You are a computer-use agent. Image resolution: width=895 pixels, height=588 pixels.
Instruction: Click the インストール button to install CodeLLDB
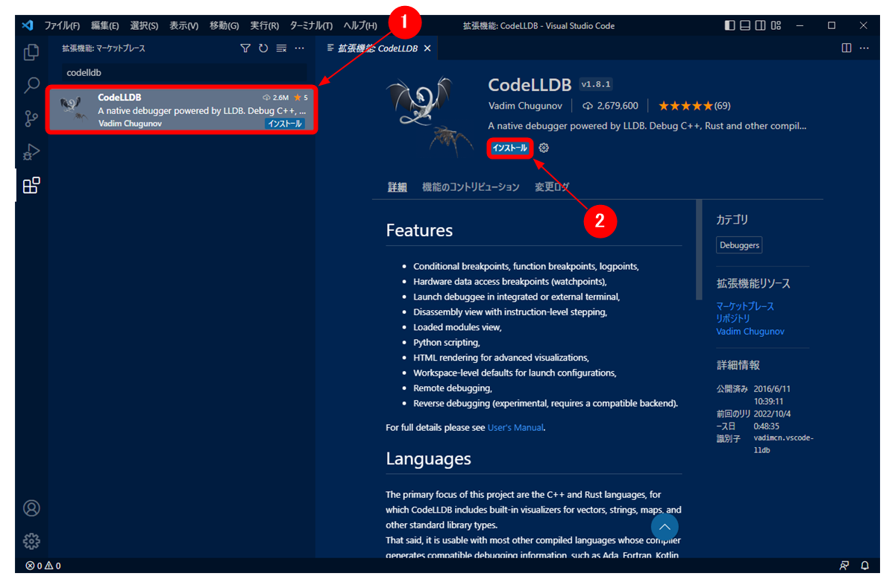click(x=509, y=148)
